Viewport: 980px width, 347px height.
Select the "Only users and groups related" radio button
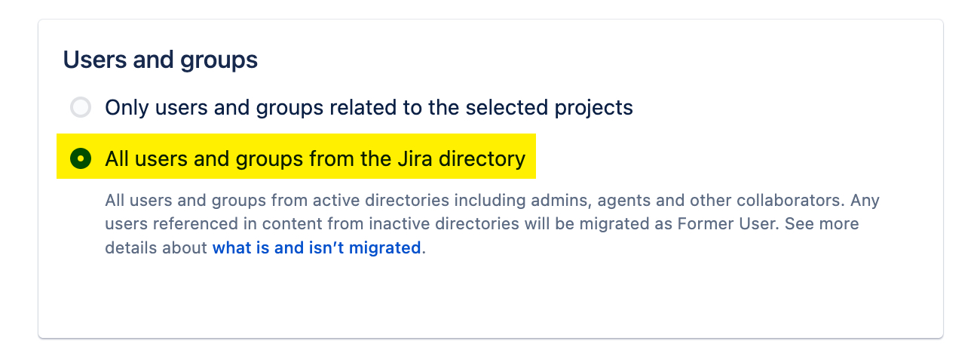tap(81, 108)
